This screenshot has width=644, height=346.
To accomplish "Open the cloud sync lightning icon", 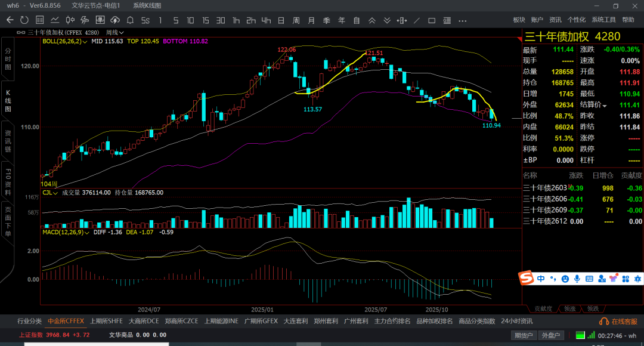I will 115,20.
